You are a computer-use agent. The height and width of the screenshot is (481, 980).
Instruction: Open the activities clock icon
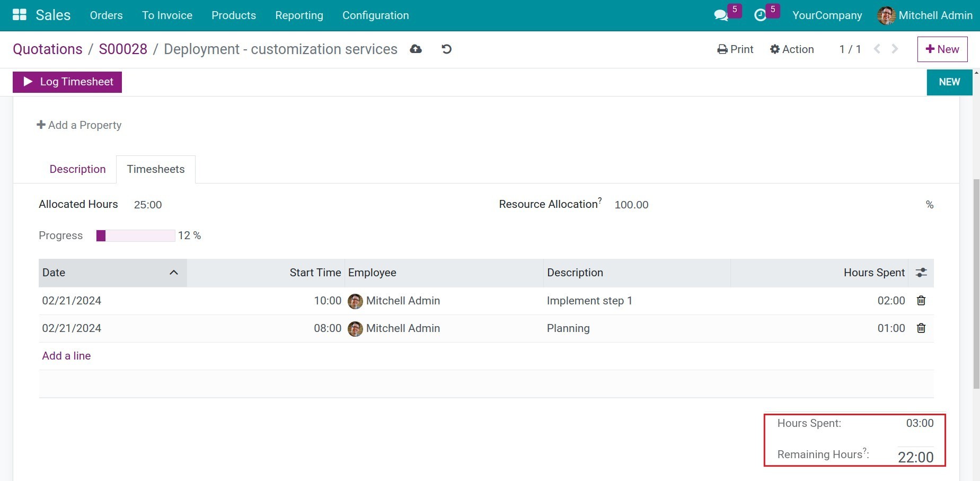coord(760,15)
